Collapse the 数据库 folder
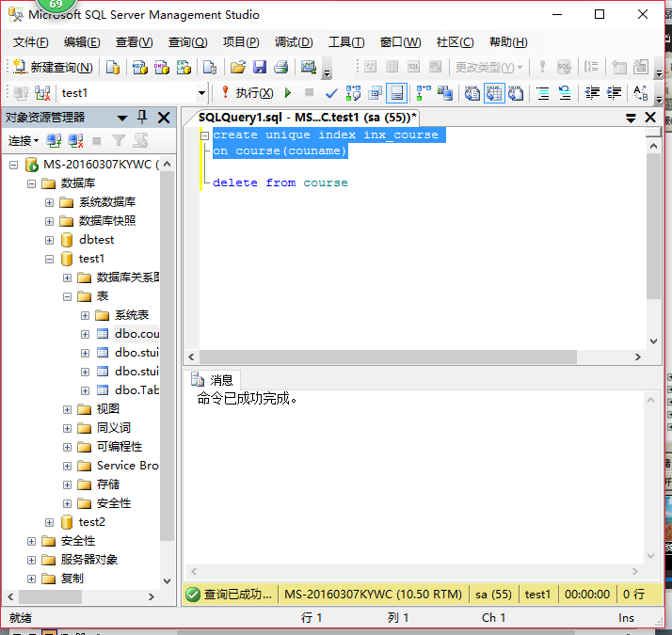This screenshot has width=672, height=635. (x=31, y=183)
